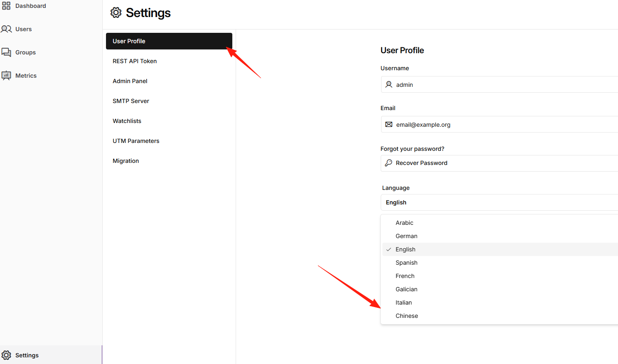This screenshot has width=618, height=364.
Task: Open the Metrics page label
Action: 26,76
